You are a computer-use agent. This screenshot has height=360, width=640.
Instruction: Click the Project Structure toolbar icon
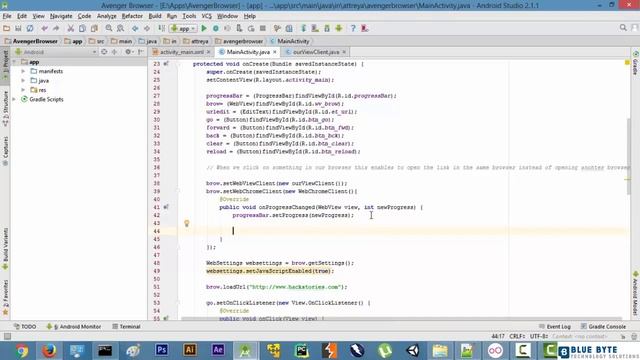[x=289, y=29]
